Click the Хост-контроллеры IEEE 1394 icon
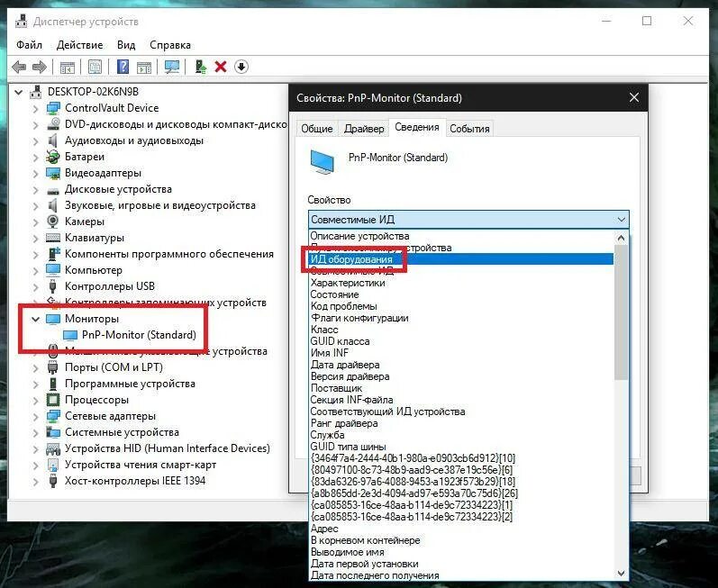 (x=53, y=481)
